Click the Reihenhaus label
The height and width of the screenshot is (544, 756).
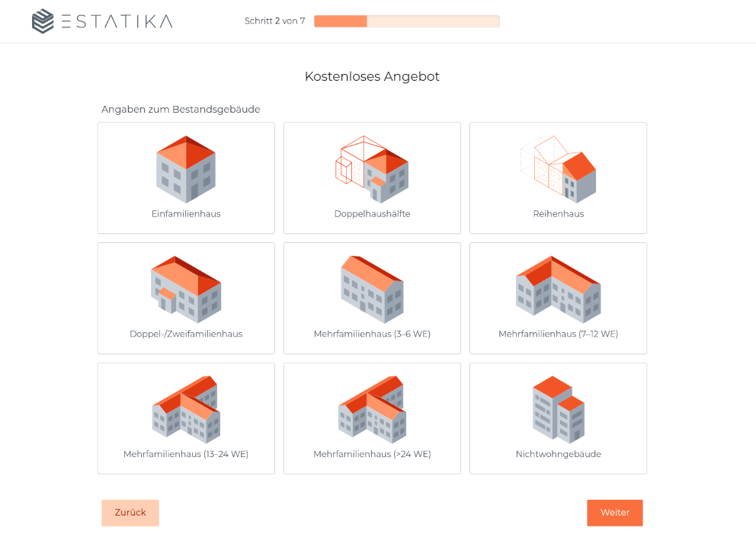(558, 214)
